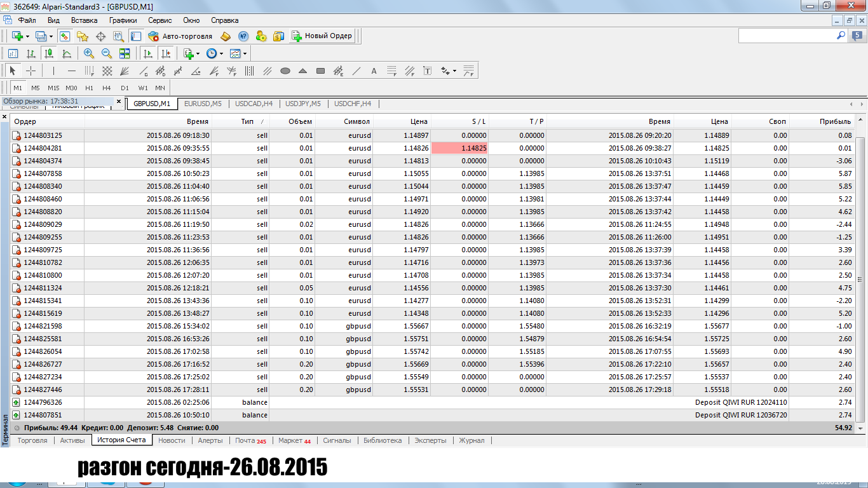The width and height of the screenshot is (868, 488).
Task: Expand the new chart dropdown arrow
Action: (27, 36)
